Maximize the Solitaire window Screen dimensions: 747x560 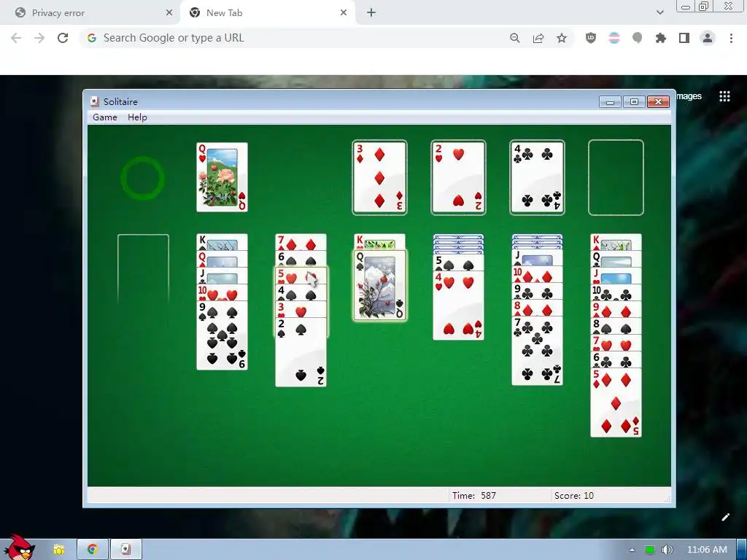(x=634, y=102)
